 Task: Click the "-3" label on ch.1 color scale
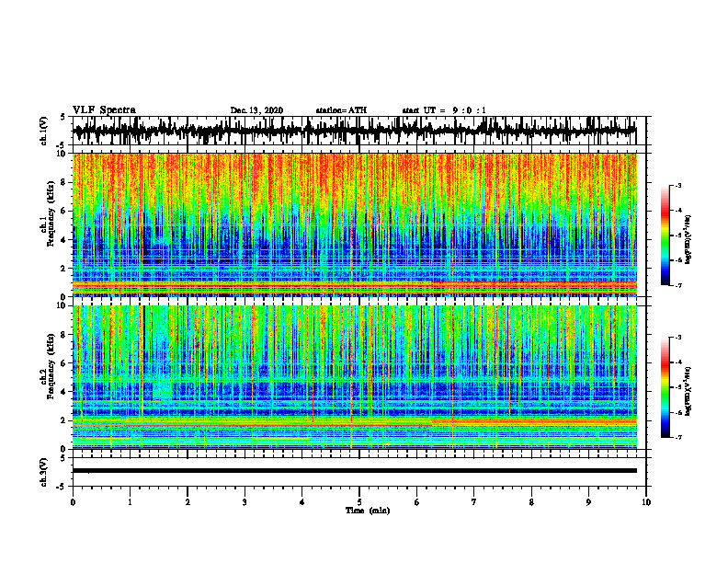678,185
